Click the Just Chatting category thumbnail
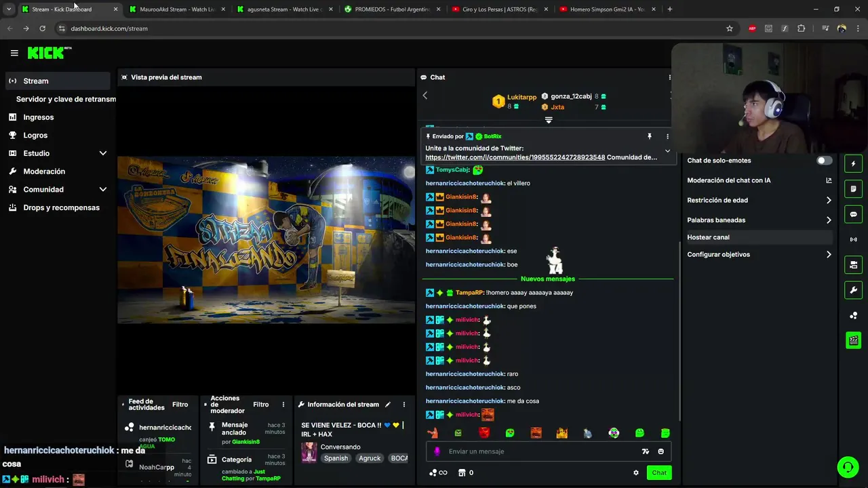868x488 pixels. tap(309, 452)
